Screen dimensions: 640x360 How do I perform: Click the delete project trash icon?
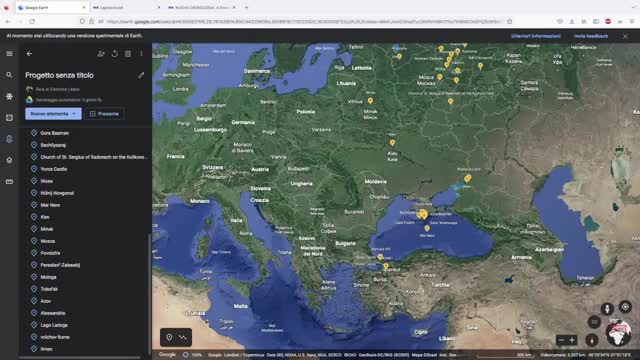point(128,53)
